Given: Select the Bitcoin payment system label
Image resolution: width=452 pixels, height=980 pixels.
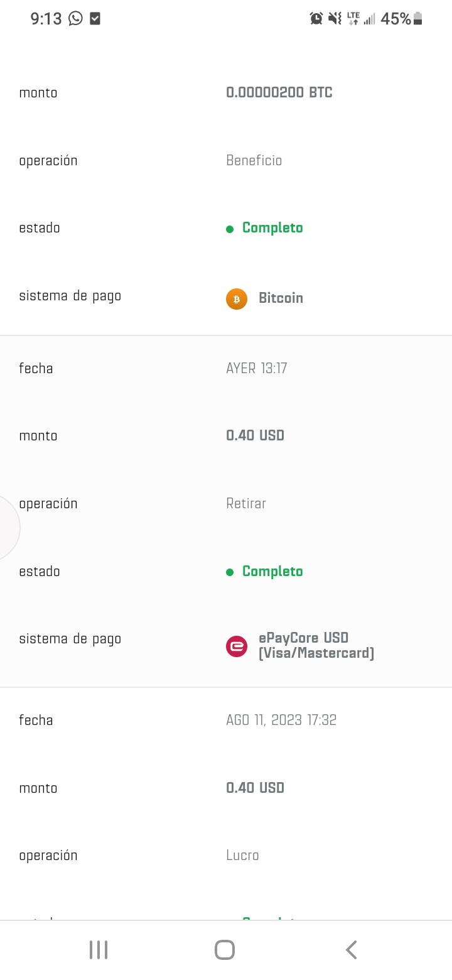Looking at the screenshot, I should (281, 298).
